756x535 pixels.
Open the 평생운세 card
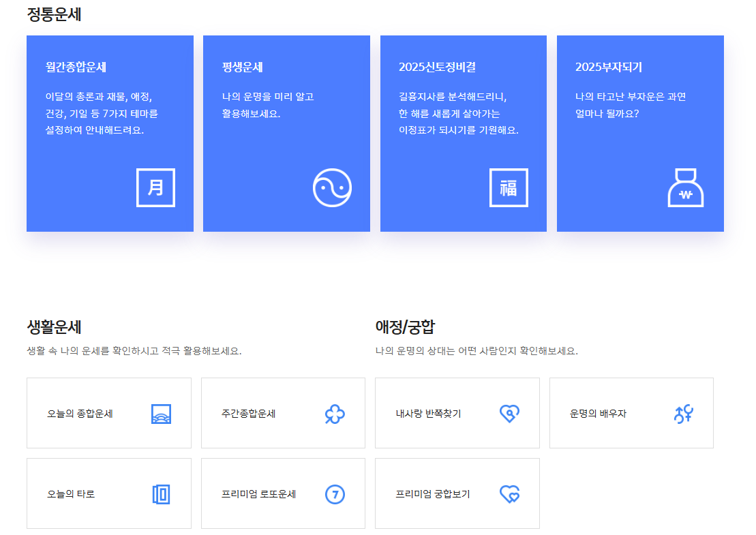(286, 133)
